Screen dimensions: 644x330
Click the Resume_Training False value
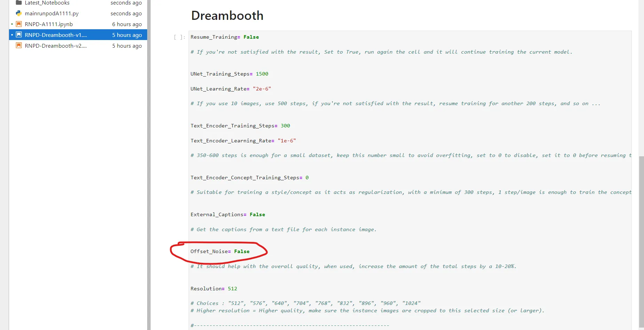251,37
